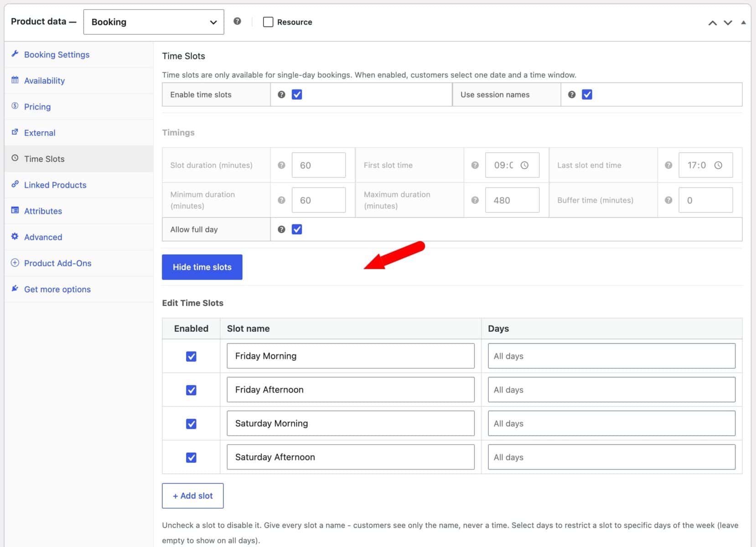The image size is (756, 547).
Task: Click the Hide time slots button
Action: 202,267
